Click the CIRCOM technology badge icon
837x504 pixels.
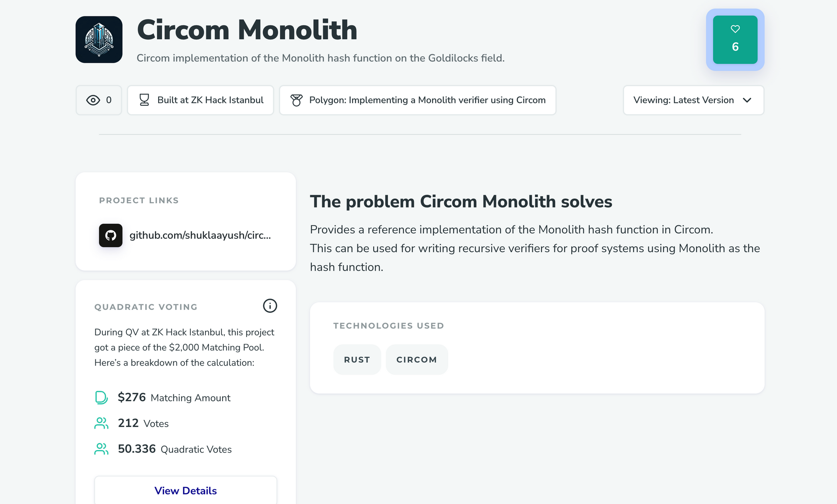pyautogui.click(x=416, y=359)
